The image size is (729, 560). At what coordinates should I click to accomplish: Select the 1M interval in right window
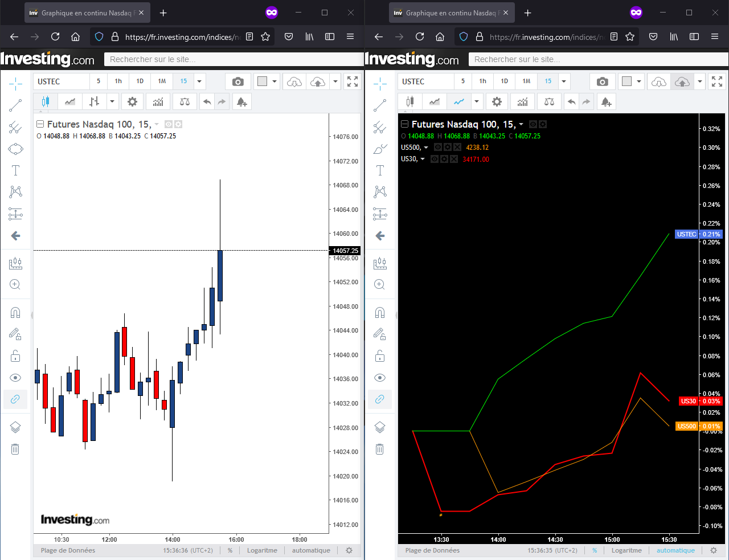(526, 81)
